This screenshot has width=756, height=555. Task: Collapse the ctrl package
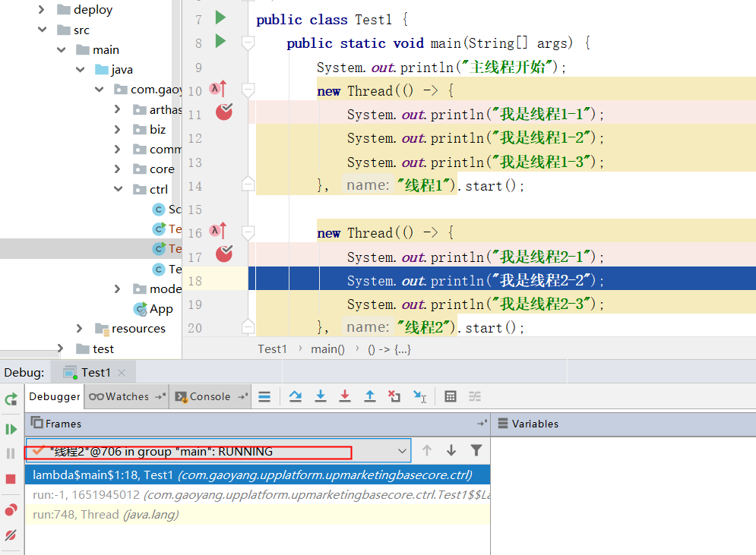tap(118, 189)
